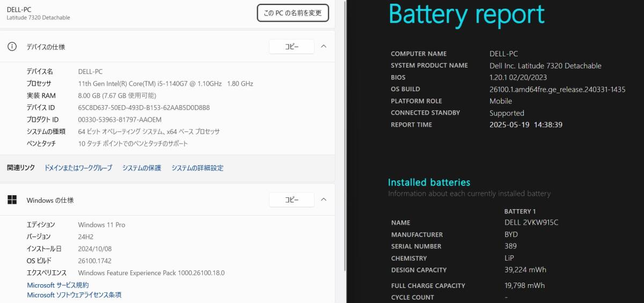Collapse the Windows の仕様 section chevron
This screenshot has height=303, width=644.
pos(324,199)
